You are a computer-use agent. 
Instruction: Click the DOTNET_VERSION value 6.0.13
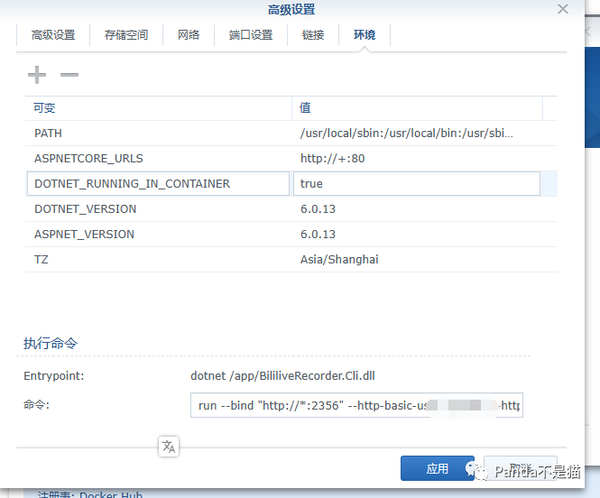(318, 209)
